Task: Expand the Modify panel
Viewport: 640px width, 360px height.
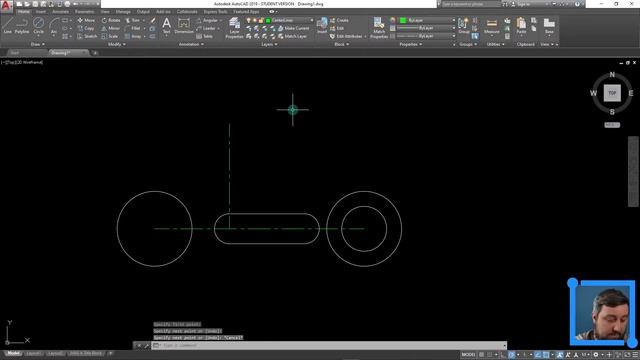Action: [x=116, y=44]
